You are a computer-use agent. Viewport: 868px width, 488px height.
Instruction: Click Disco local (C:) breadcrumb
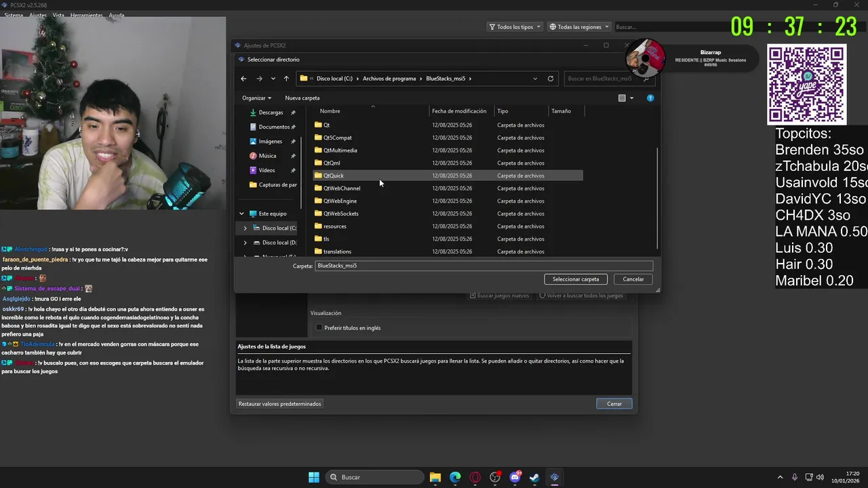[x=334, y=79]
